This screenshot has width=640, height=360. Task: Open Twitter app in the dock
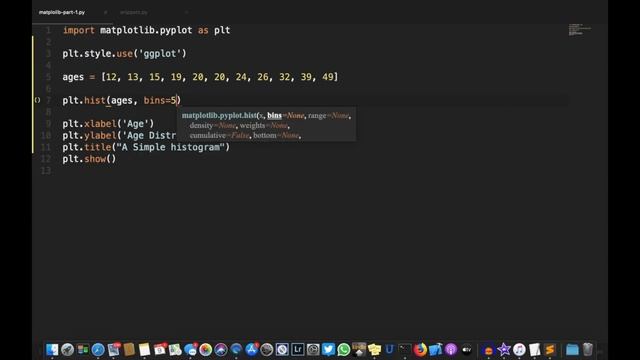click(328, 350)
